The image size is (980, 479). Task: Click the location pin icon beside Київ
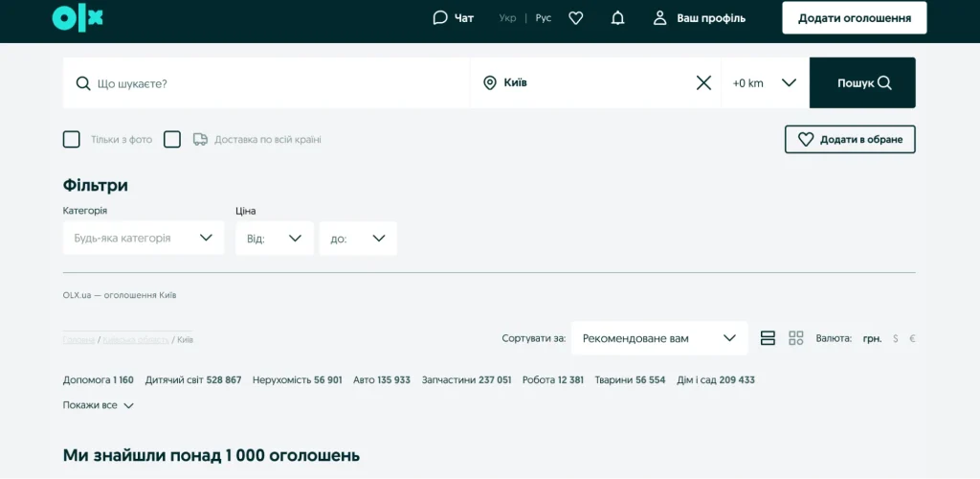(490, 82)
